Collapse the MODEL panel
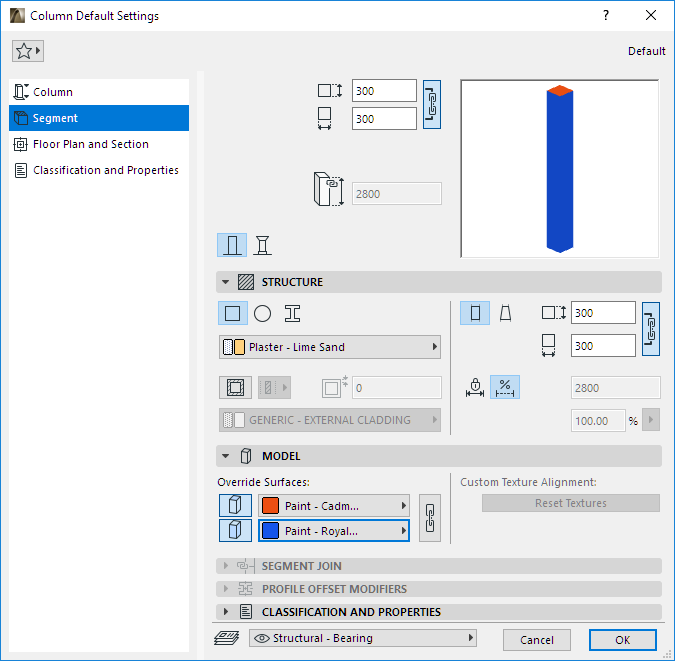 coord(226,456)
